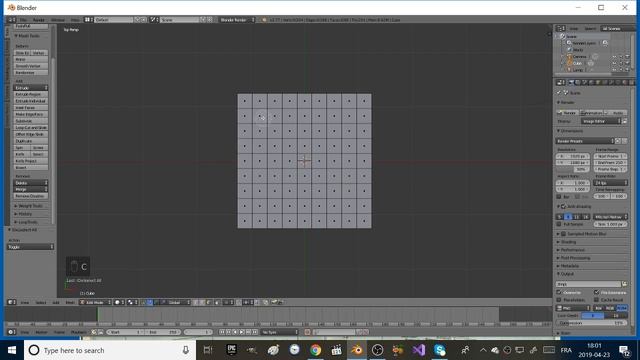
Task: Open the pivot point selector icon
Action: pos(132,302)
